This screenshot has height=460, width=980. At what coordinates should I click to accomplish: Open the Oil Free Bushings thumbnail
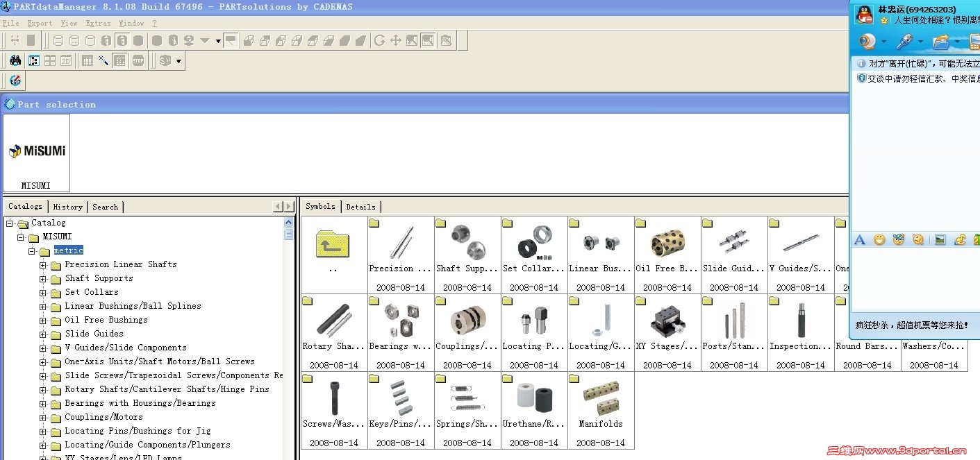667,255
